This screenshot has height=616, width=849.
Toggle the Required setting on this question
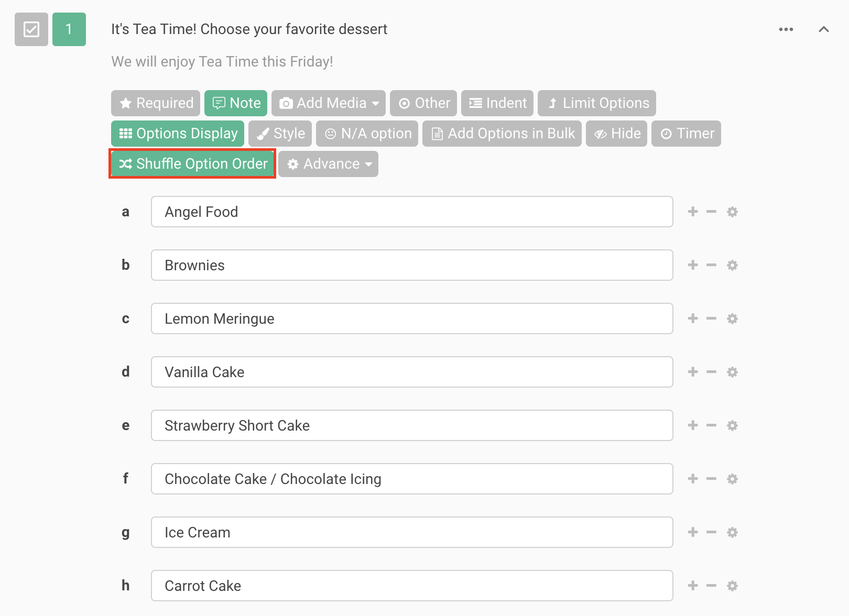pos(155,103)
